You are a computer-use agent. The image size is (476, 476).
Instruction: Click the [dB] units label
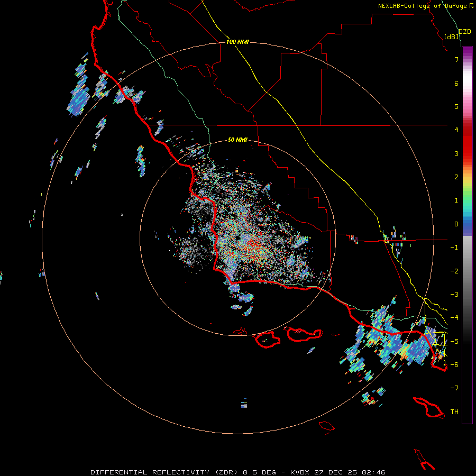tap(451, 36)
